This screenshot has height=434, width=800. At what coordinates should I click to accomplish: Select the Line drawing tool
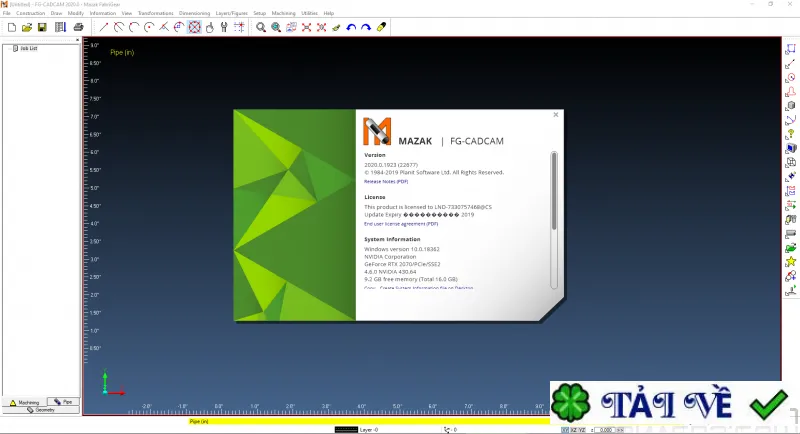104,28
